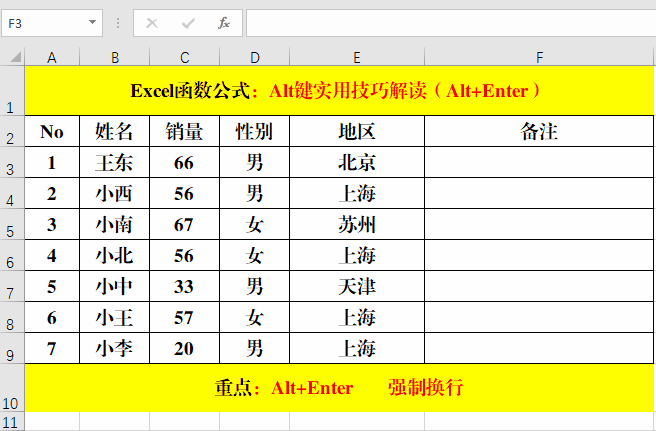This screenshot has width=656, height=431.
Task: Select column D header
Action: [x=254, y=57]
